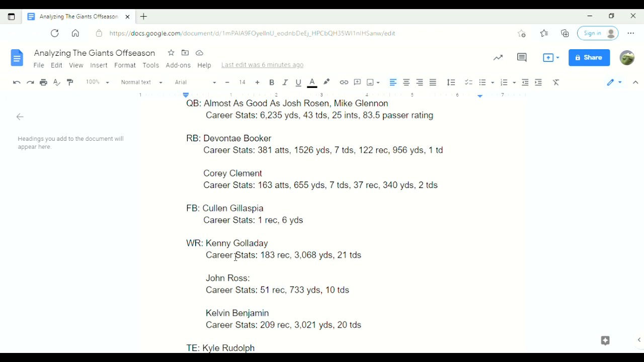Screen dimensions: 644x362
Task: Apply a bulleted list
Action: 483,82
